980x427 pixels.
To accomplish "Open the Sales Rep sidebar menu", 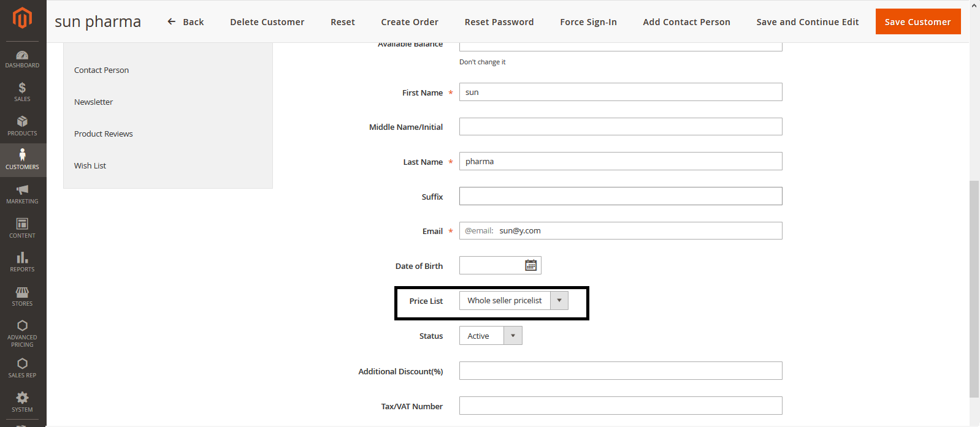I will [x=23, y=368].
